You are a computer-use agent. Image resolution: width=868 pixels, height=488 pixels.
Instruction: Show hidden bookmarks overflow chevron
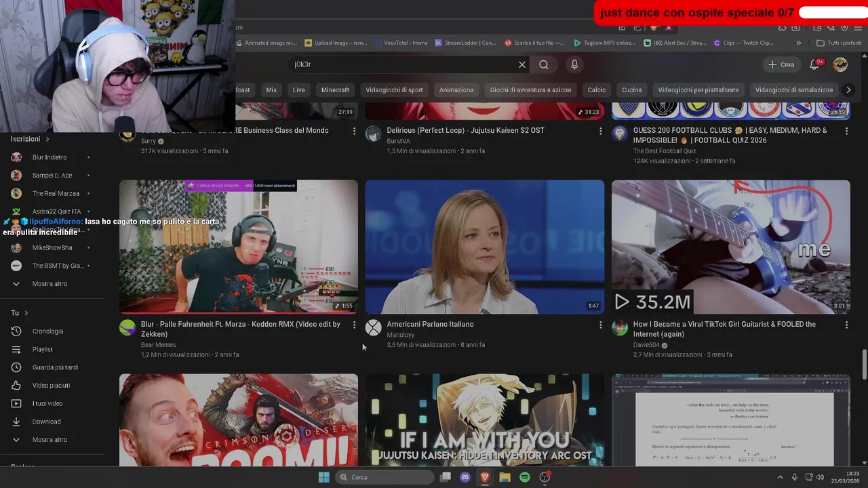pos(798,43)
